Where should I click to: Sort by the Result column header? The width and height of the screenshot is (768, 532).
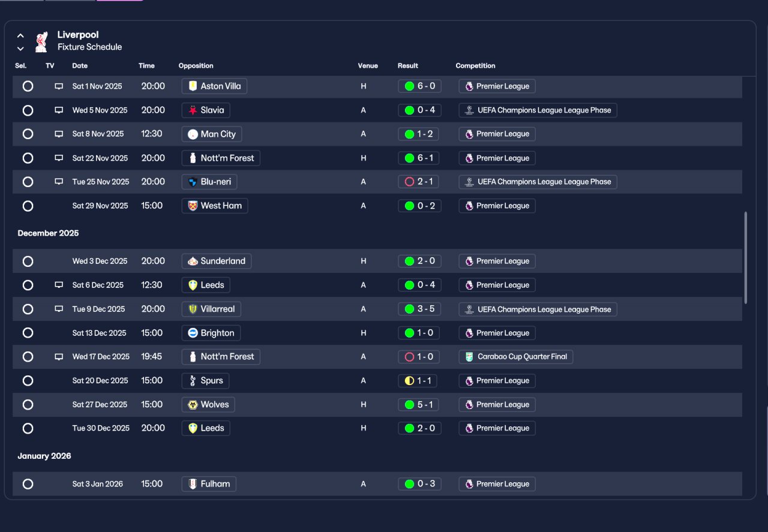point(408,66)
